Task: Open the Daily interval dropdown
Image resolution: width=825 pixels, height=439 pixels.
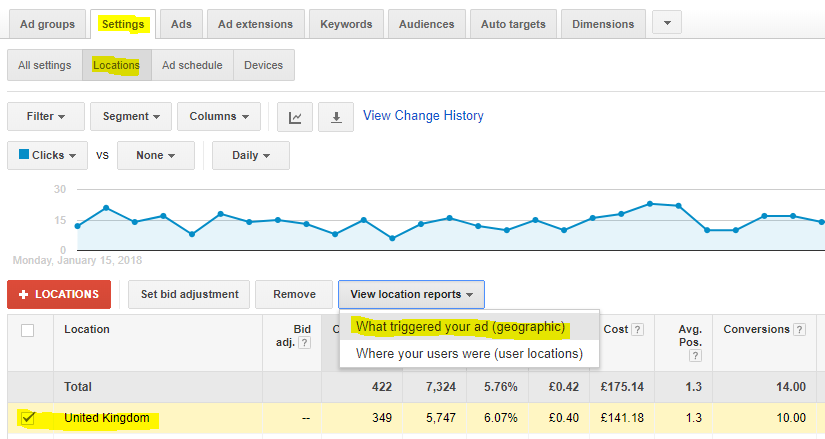Action: 251,155
